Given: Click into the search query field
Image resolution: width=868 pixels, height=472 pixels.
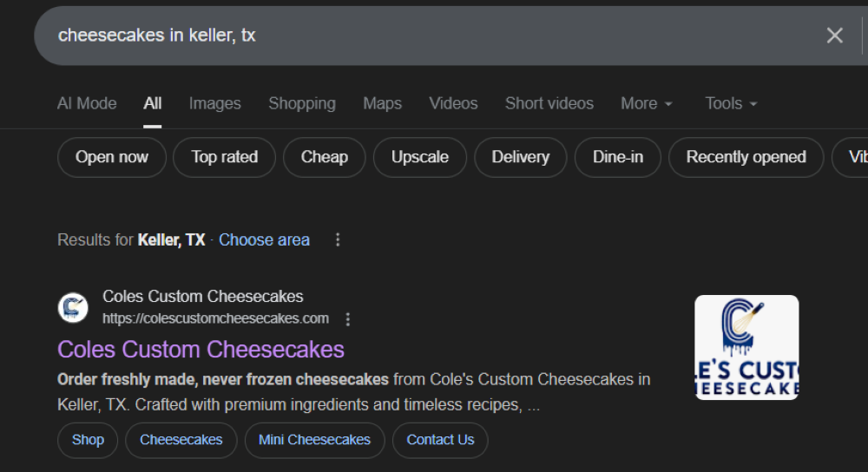Looking at the screenshot, I should pyautogui.click(x=417, y=35).
